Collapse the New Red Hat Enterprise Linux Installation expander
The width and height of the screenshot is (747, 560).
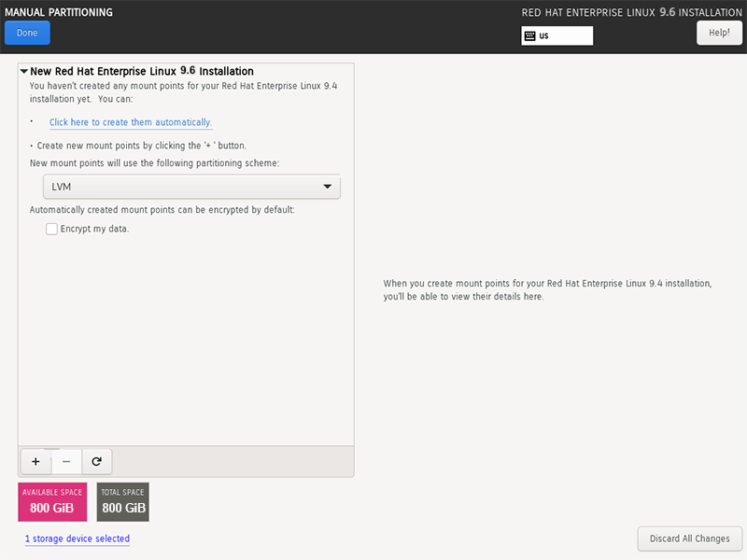pyautogui.click(x=24, y=71)
